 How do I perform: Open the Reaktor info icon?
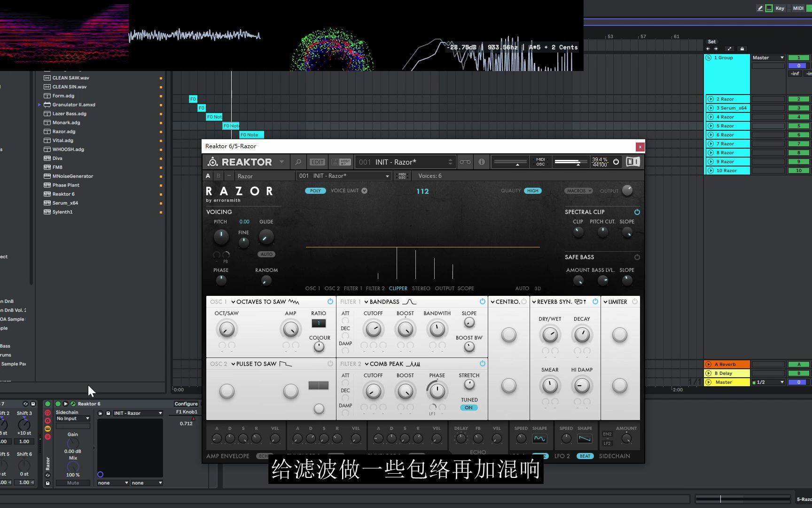click(x=482, y=162)
